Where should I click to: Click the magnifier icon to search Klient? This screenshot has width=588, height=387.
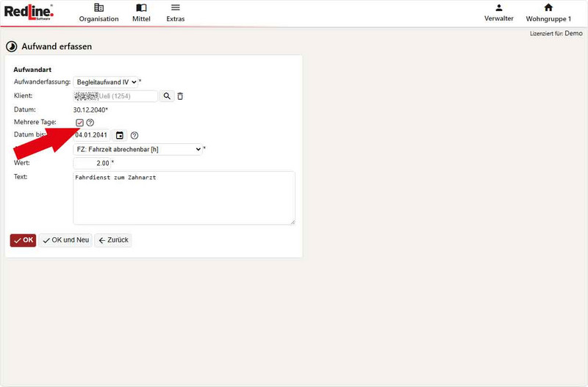pyautogui.click(x=167, y=96)
